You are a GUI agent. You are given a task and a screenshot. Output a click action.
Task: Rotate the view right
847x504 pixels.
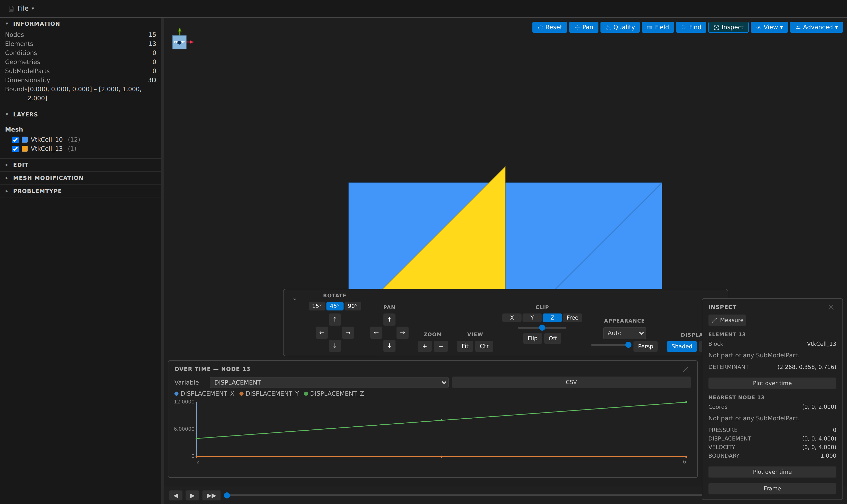(x=348, y=332)
